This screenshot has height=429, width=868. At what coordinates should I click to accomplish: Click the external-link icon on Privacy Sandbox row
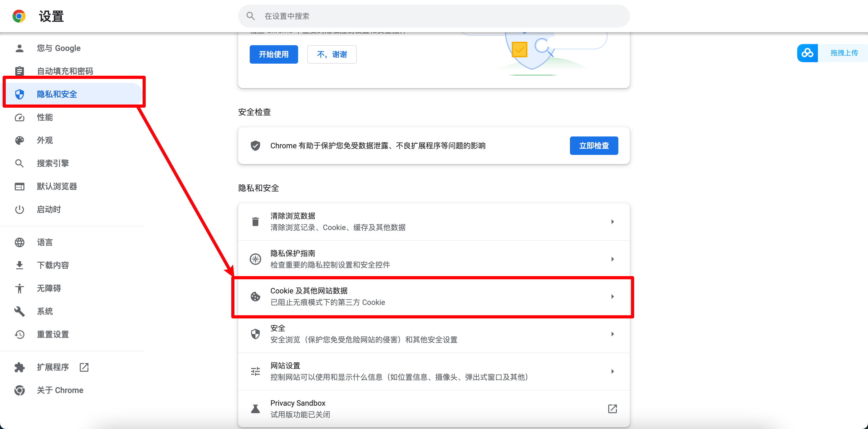click(612, 409)
